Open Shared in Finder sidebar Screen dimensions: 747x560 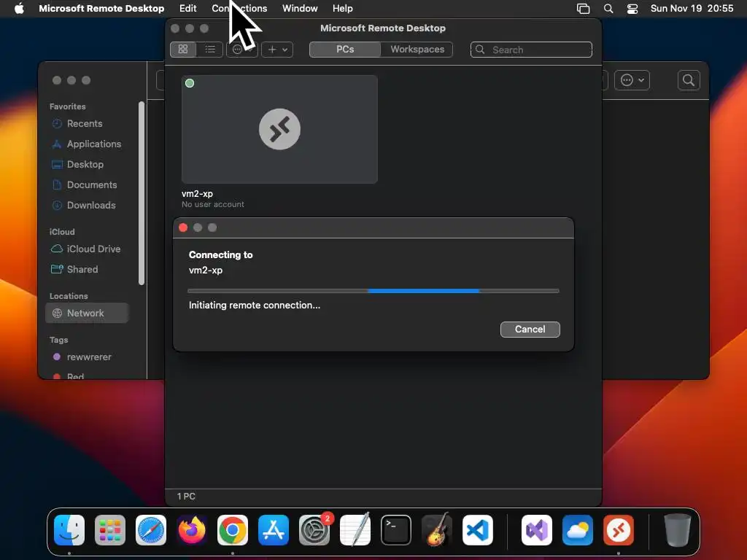[x=82, y=270]
